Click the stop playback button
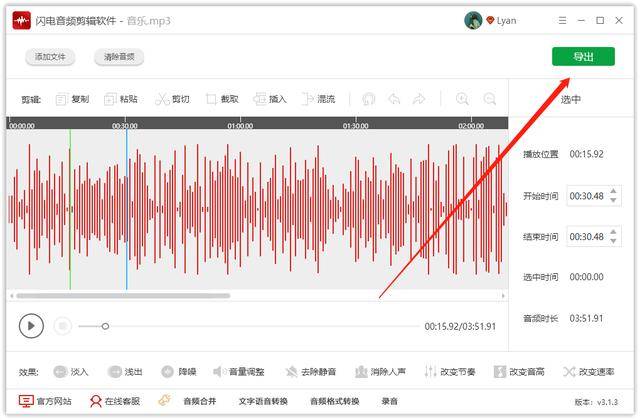640x420 pixels. click(x=62, y=326)
